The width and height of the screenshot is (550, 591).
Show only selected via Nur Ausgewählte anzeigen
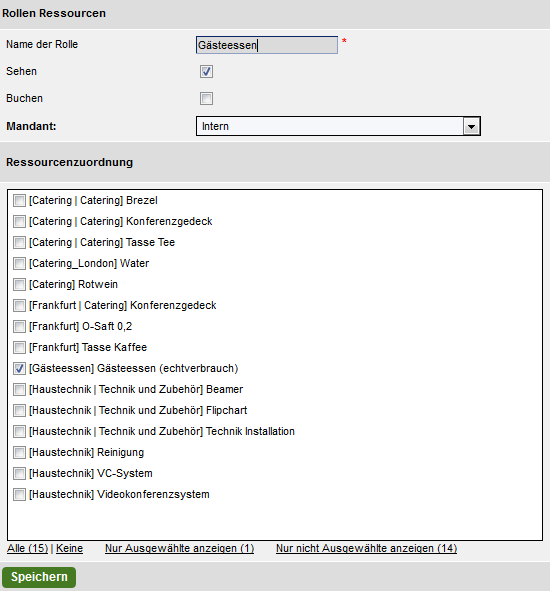click(179, 548)
